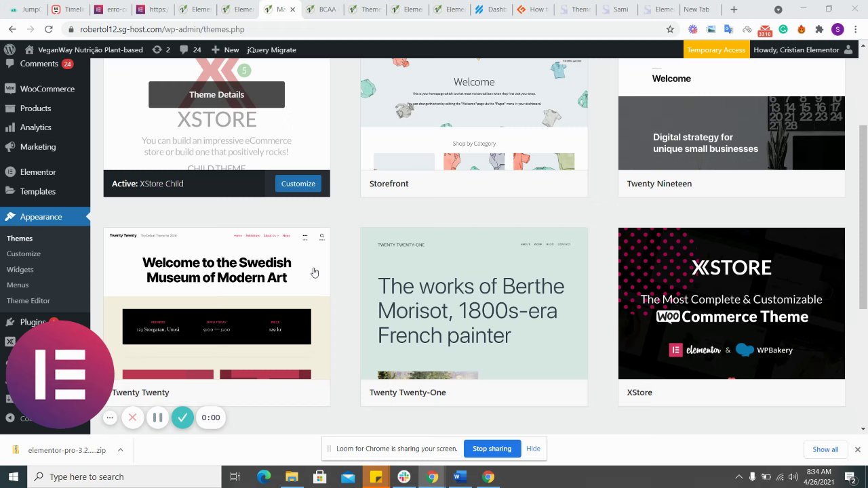Open a new browser tab with plus button
This screenshot has width=868, height=488.
[734, 9]
